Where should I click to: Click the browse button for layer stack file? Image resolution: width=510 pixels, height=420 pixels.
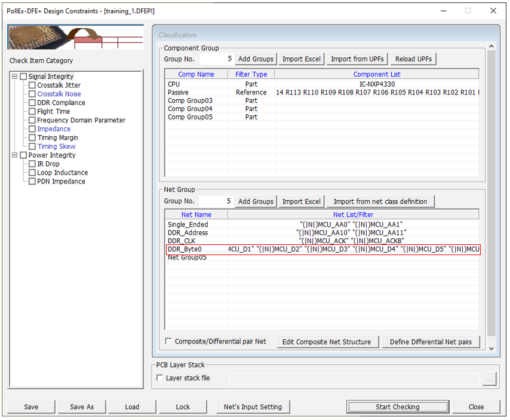490,379
